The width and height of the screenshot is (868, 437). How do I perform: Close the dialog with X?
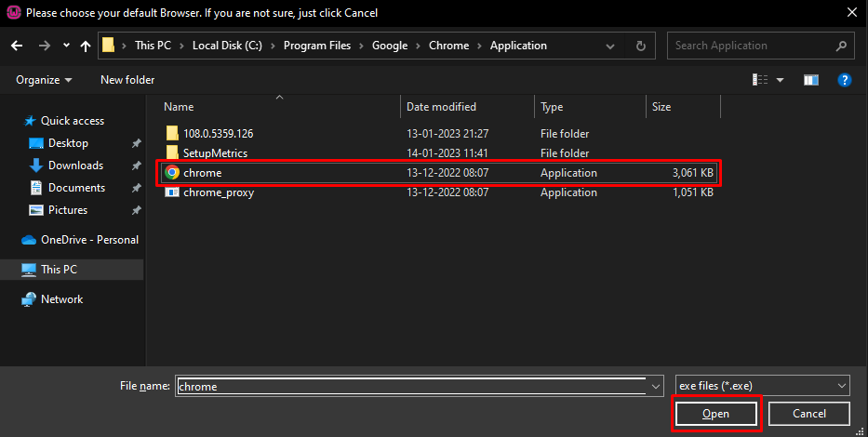(x=852, y=12)
